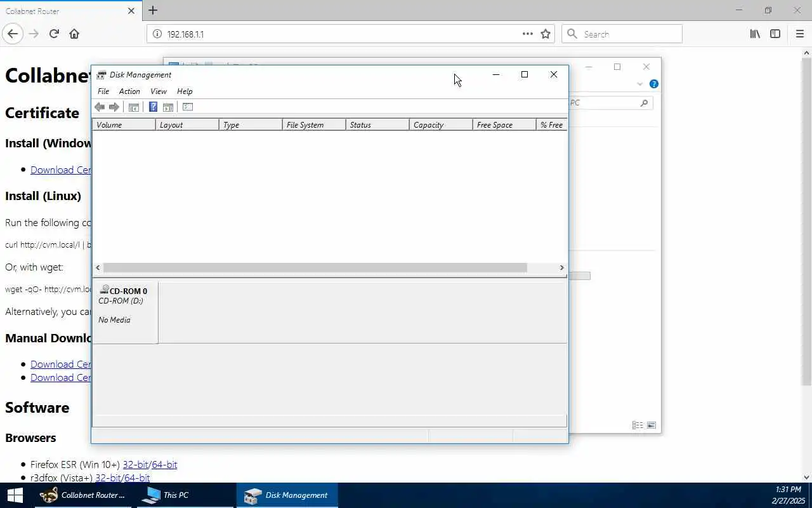Open a new tab with plus button

(153, 10)
